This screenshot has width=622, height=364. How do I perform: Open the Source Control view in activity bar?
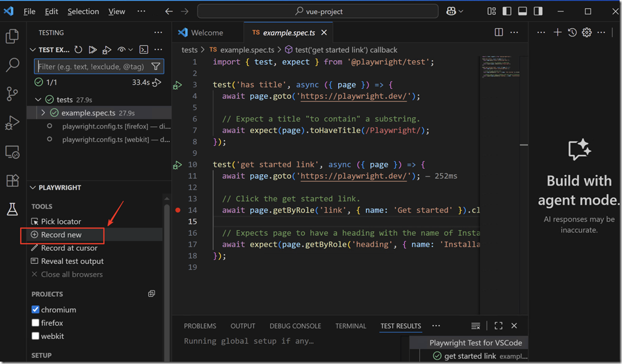tap(12, 93)
